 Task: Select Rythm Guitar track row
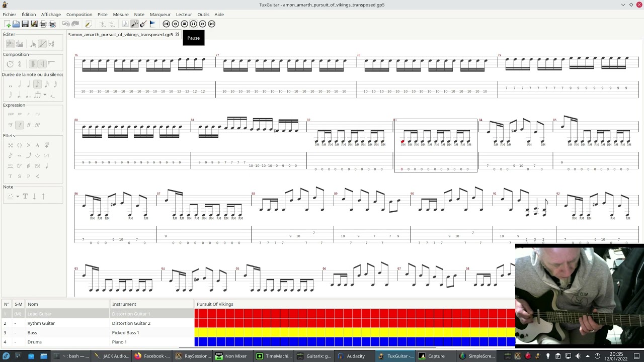click(x=98, y=323)
